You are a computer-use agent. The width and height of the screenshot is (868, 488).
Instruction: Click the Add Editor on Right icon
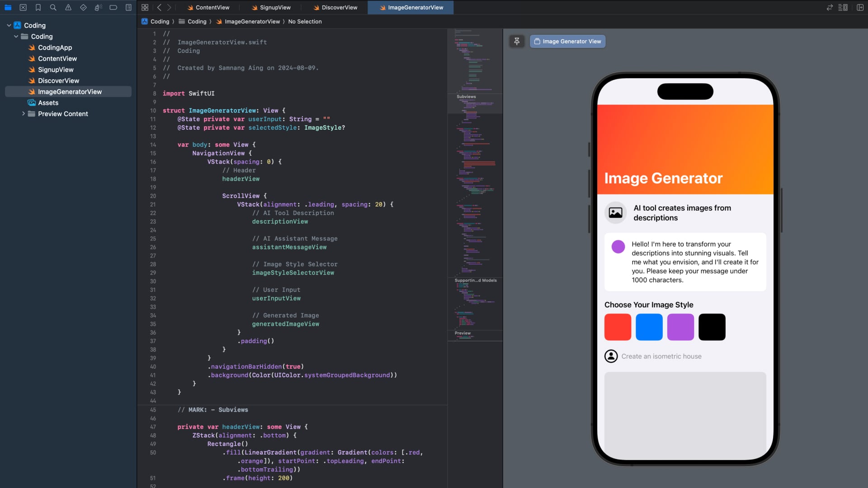pyautogui.click(x=860, y=7)
